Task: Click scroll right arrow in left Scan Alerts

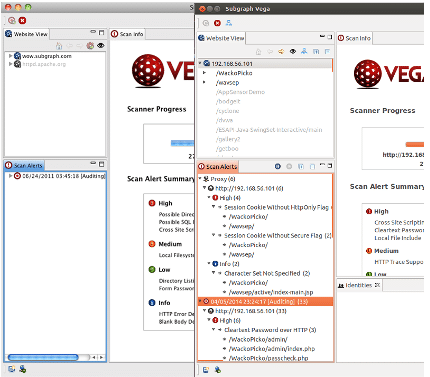Action: 101,357
